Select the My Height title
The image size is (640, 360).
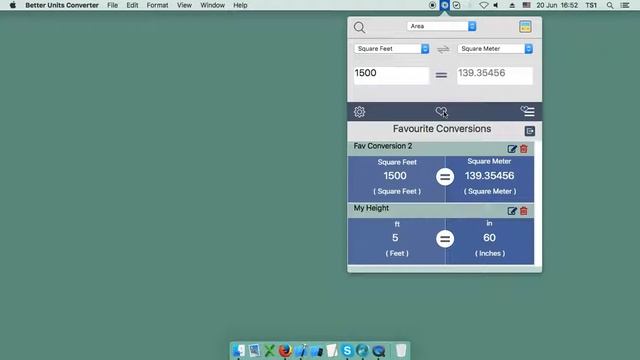point(371,208)
